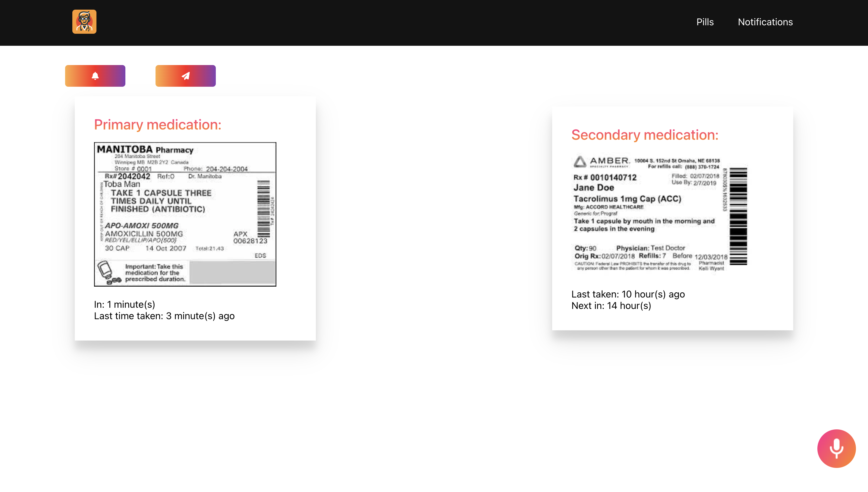Click the Amber Pharmacy Tacrolimus label image
The width and height of the screenshot is (868, 492).
point(659,213)
